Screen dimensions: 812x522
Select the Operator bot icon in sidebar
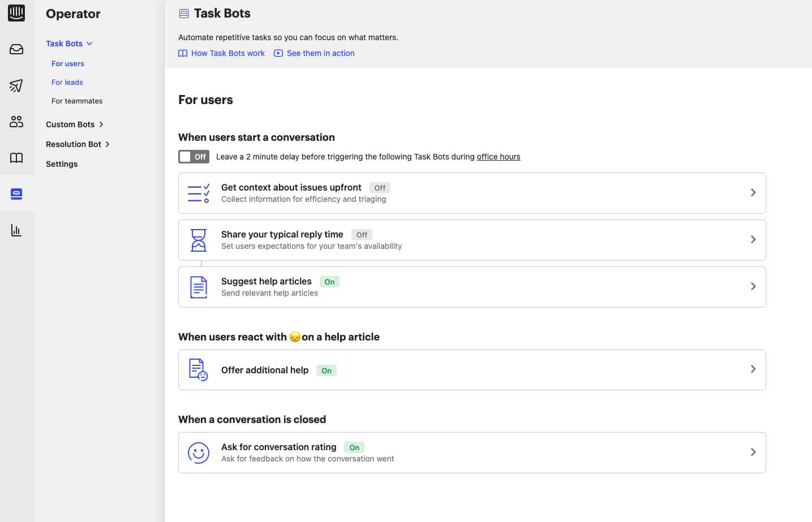coord(16,194)
